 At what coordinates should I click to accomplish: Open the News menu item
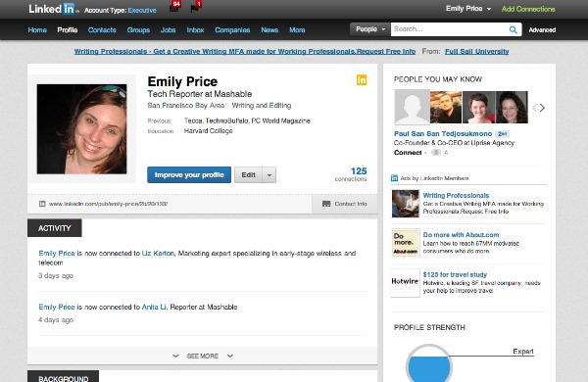(269, 30)
